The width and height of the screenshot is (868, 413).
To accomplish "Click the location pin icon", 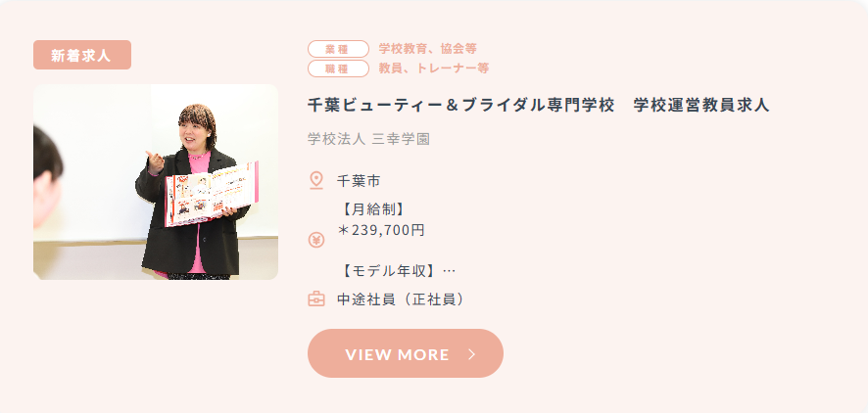I will (x=316, y=181).
